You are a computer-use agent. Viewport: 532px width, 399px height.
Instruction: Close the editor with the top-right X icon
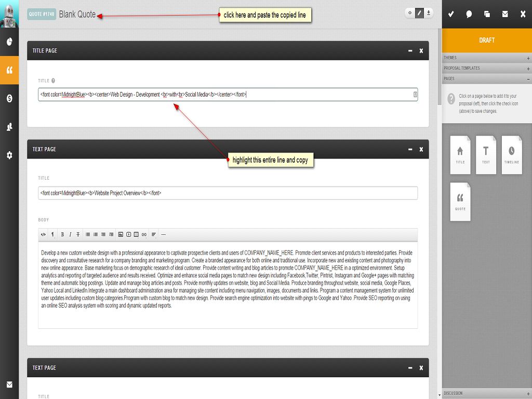coord(523,14)
